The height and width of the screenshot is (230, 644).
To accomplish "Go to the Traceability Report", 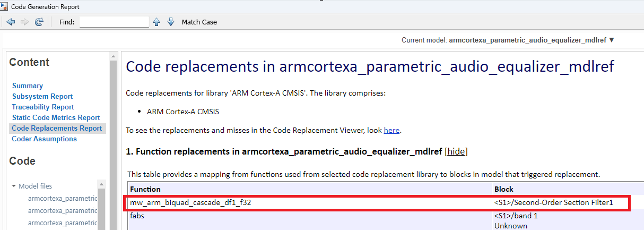I will coord(43,107).
